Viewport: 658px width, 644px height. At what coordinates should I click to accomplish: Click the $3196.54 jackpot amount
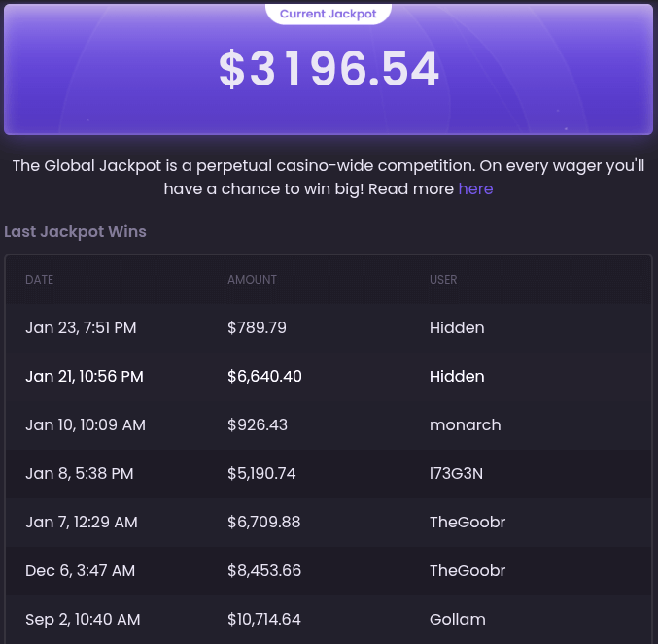click(x=329, y=69)
